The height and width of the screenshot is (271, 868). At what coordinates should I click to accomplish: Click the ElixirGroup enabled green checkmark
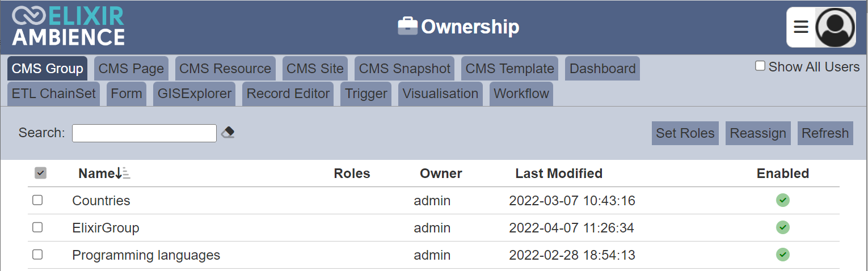pyautogui.click(x=783, y=227)
